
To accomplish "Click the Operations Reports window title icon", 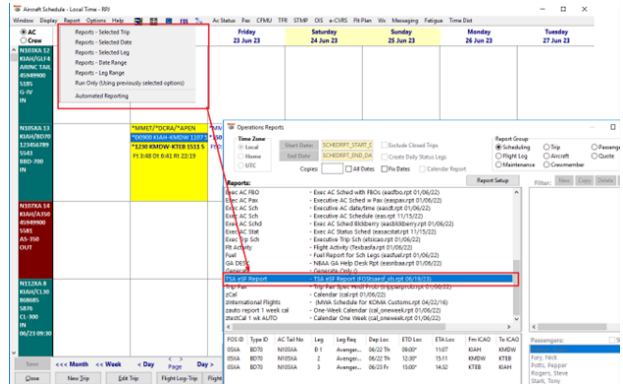I will coord(231,127).
